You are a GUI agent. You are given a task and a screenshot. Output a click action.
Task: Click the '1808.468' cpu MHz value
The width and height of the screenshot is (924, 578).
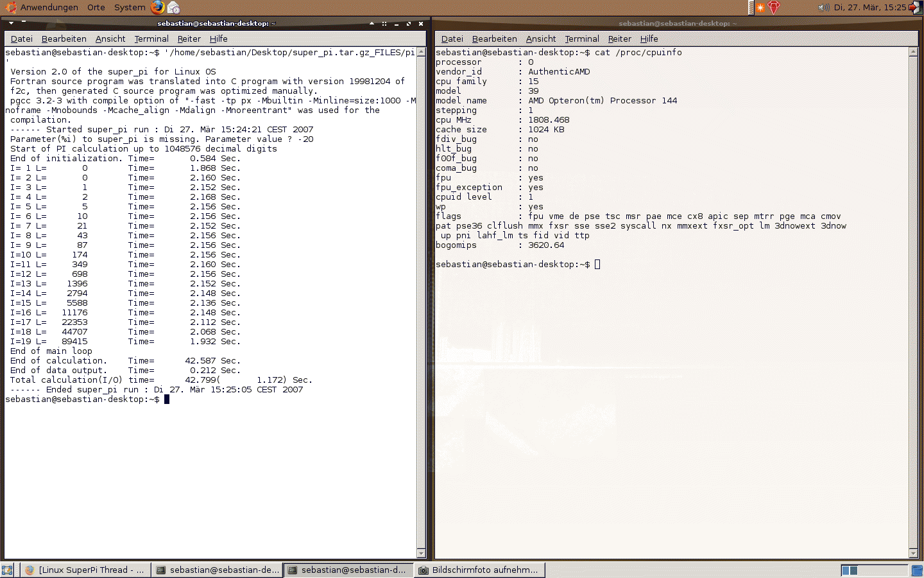[549, 120]
